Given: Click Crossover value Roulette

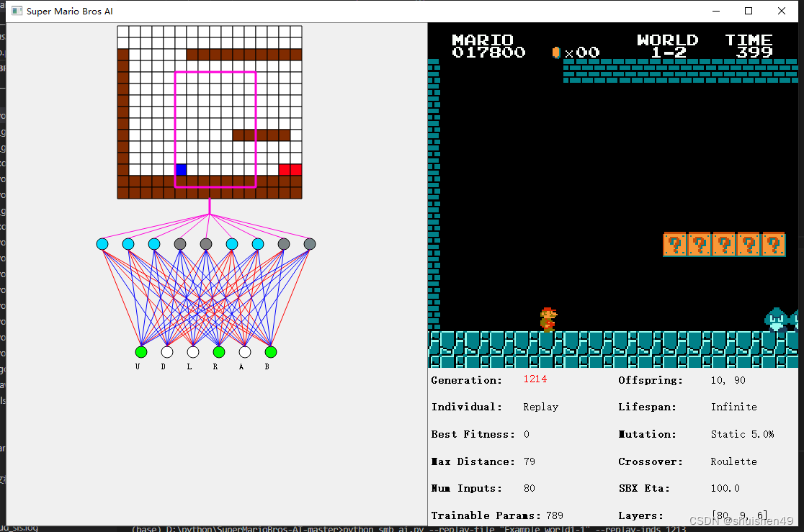Looking at the screenshot, I should (733, 461).
